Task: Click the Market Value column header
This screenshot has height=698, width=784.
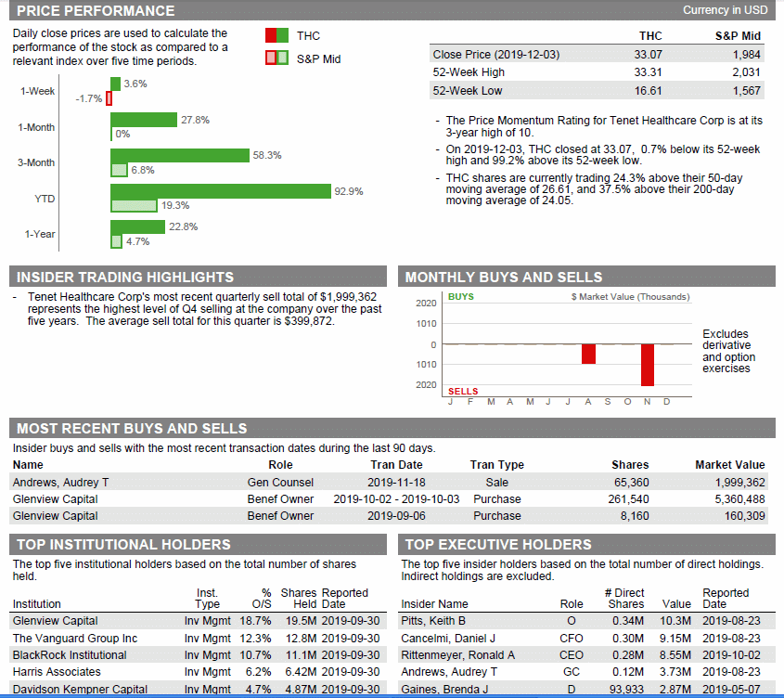Action: (730, 465)
